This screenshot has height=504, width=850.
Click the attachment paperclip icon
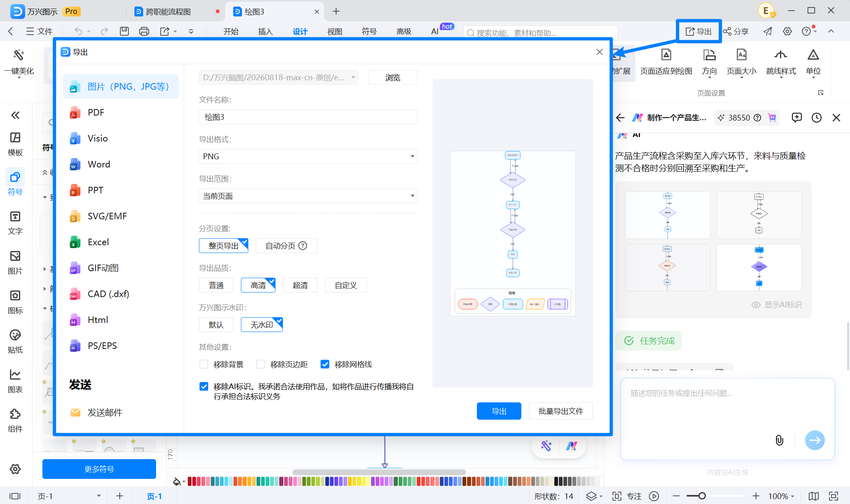[779, 440]
